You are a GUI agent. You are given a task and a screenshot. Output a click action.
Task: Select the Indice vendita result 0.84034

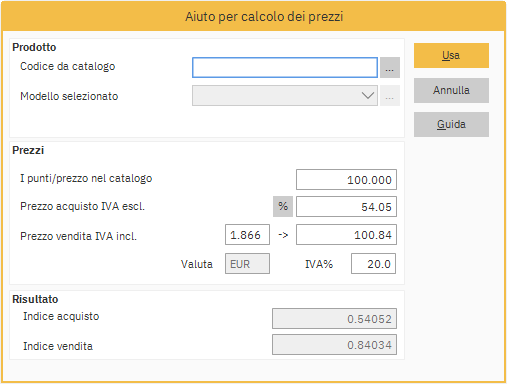coord(334,345)
